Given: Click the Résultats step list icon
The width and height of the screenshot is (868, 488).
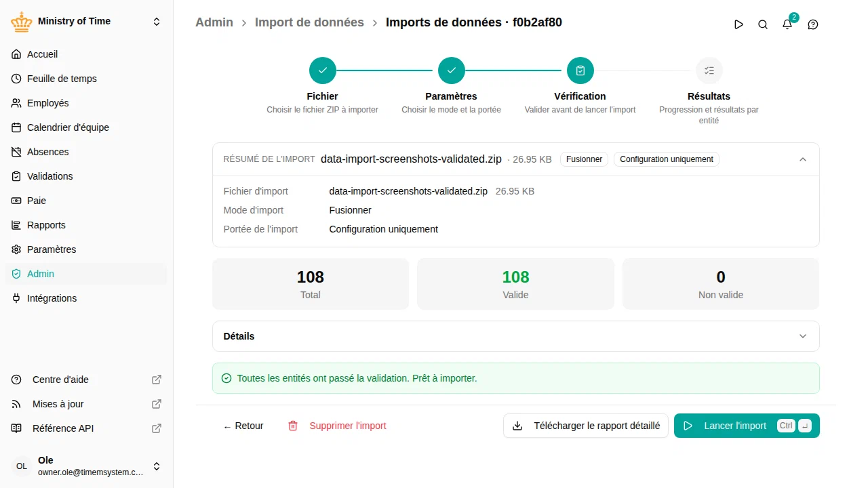Looking at the screenshot, I should pos(709,70).
